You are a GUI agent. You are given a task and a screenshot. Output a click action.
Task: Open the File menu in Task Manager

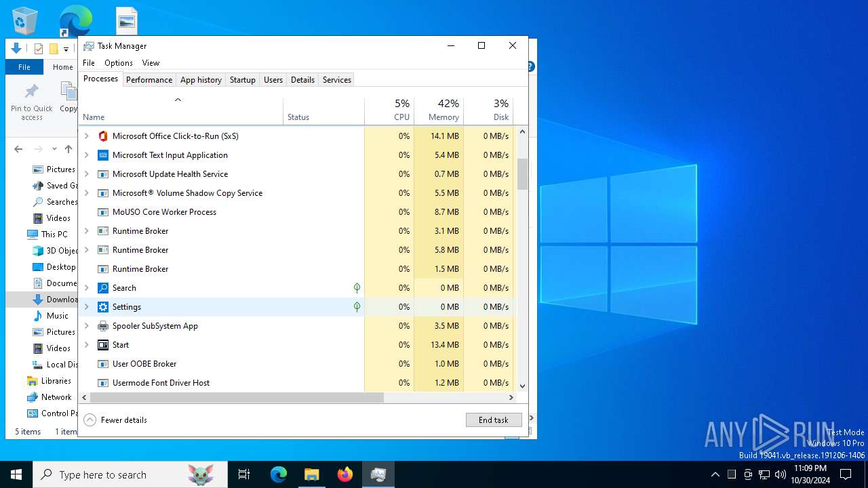89,63
